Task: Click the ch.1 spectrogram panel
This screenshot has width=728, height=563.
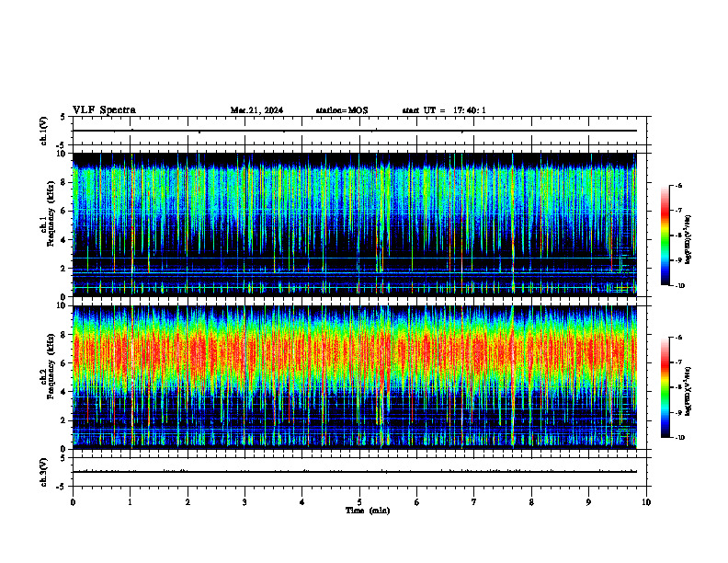Action: (355, 224)
